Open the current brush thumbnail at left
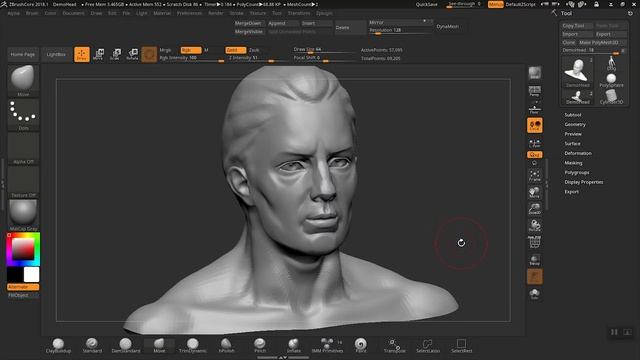The width and height of the screenshot is (640, 360). point(23,80)
